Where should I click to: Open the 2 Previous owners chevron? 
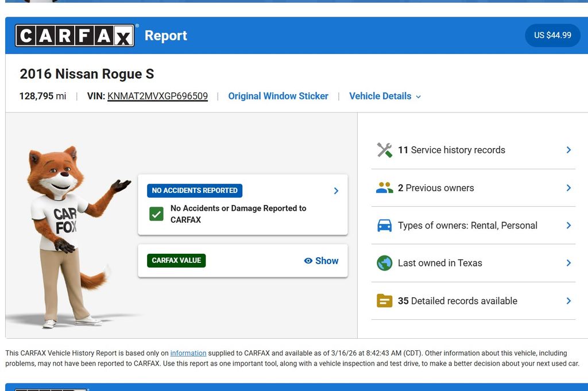[x=568, y=188]
